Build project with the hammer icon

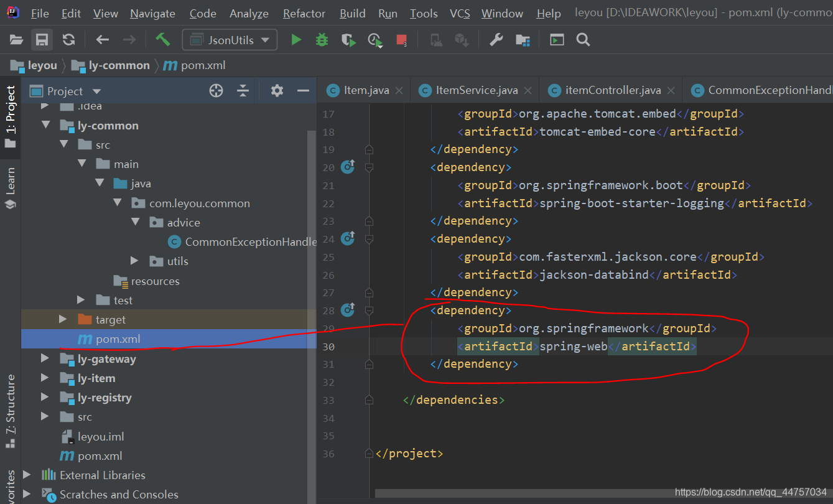162,40
